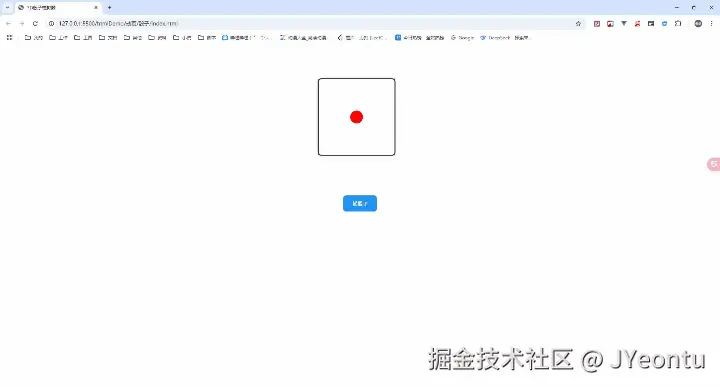Open a new tab with the plus button
Image resolution: width=720 pixels, height=387 pixels.
click(x=109, y=7)
